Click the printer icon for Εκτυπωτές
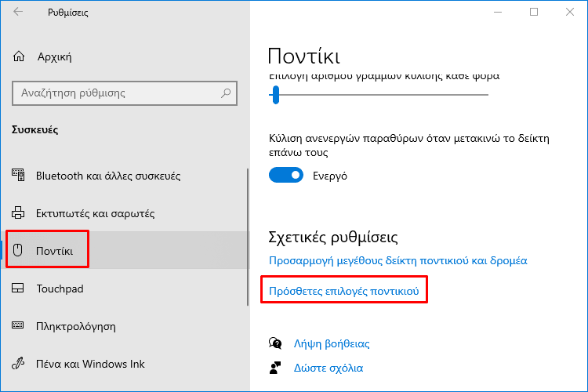This screenshot has height=392, width=588. pos(18,212)
